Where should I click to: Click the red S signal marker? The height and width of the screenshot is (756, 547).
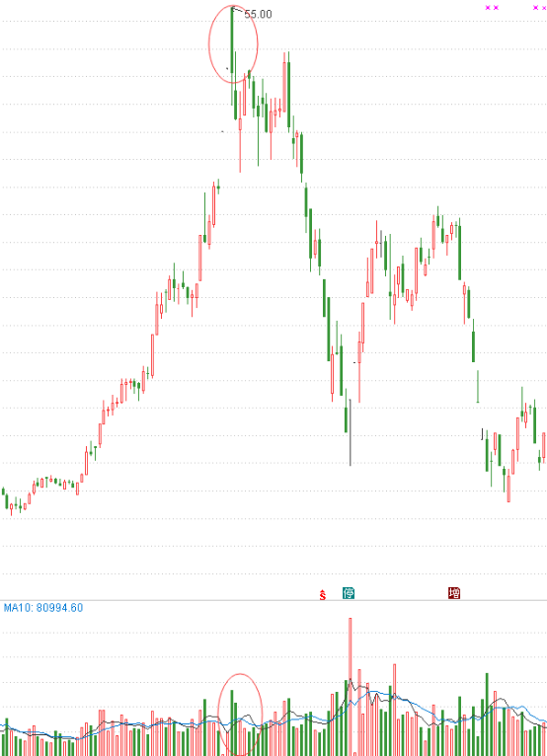tap(322, 595)
